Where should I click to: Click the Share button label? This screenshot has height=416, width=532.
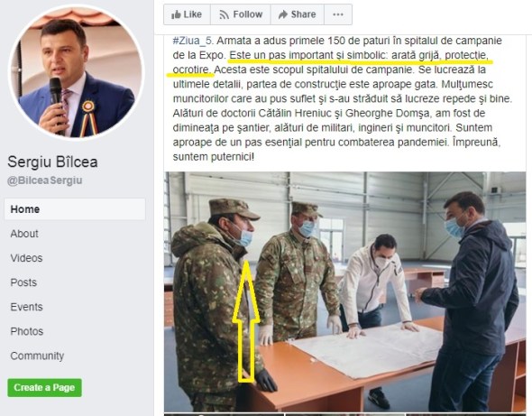303,14
